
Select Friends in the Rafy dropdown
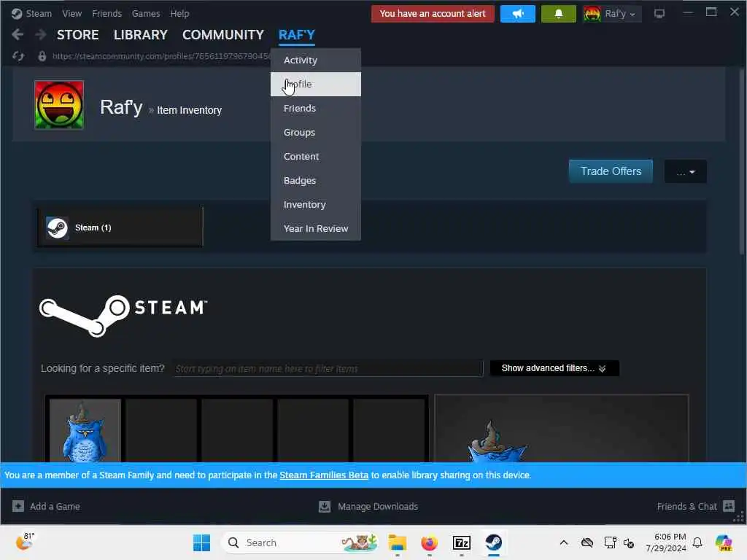[x=315, y=108]
